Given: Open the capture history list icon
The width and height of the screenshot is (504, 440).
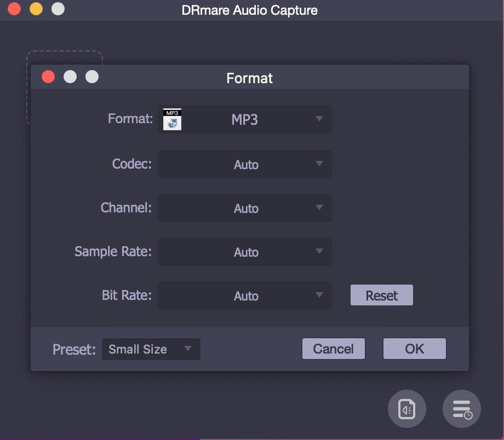Looking at the screenshot, I should (x=461, y=409).
